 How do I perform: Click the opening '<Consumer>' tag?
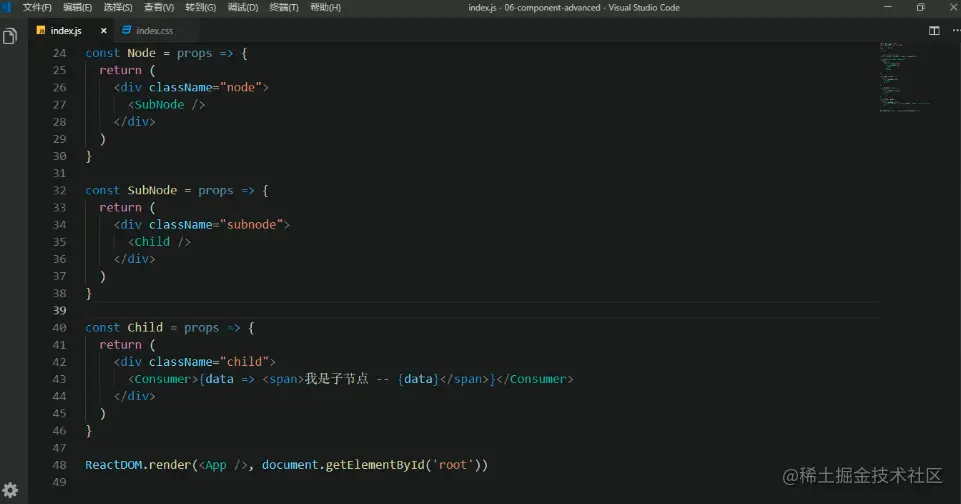pos(162,379)
